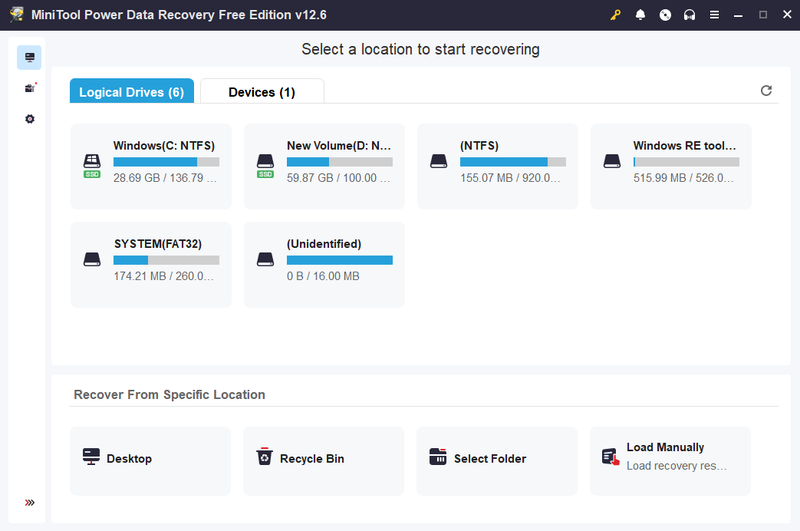The image size is (800, 531).
Task: Click the unnamed (NTFS) drive icon
Action: click(439, 161)
